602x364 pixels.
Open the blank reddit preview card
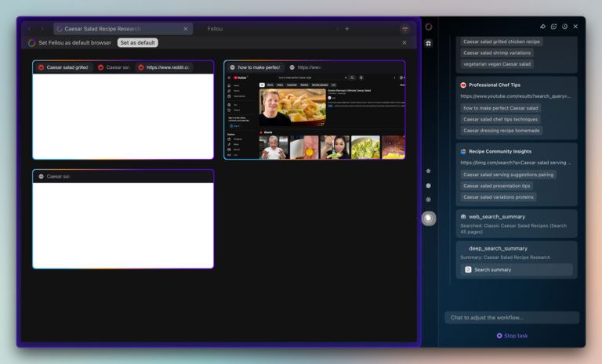coord(123,116)
